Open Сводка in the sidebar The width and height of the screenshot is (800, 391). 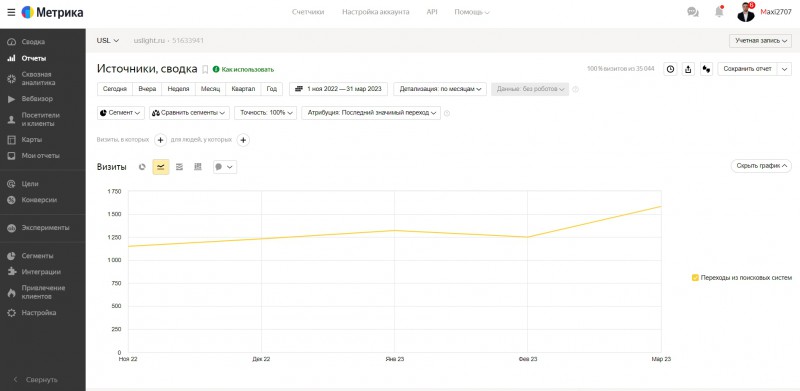click(x=33, y=42)
